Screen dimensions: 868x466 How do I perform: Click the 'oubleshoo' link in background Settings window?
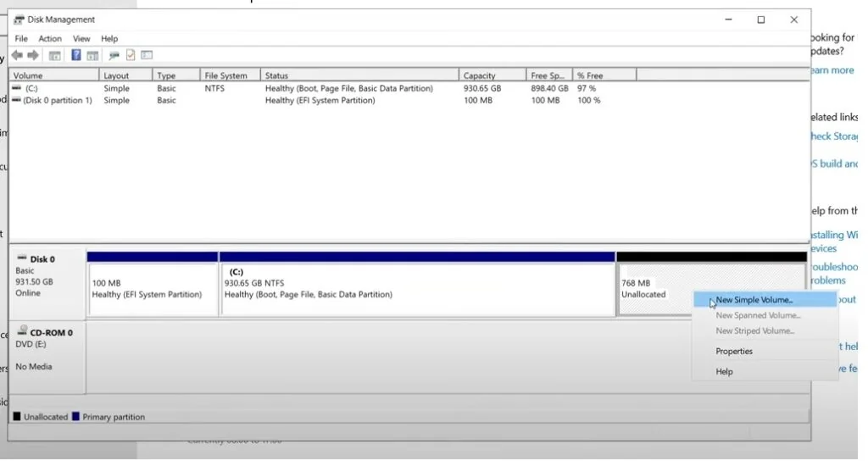tap(834, 267)
